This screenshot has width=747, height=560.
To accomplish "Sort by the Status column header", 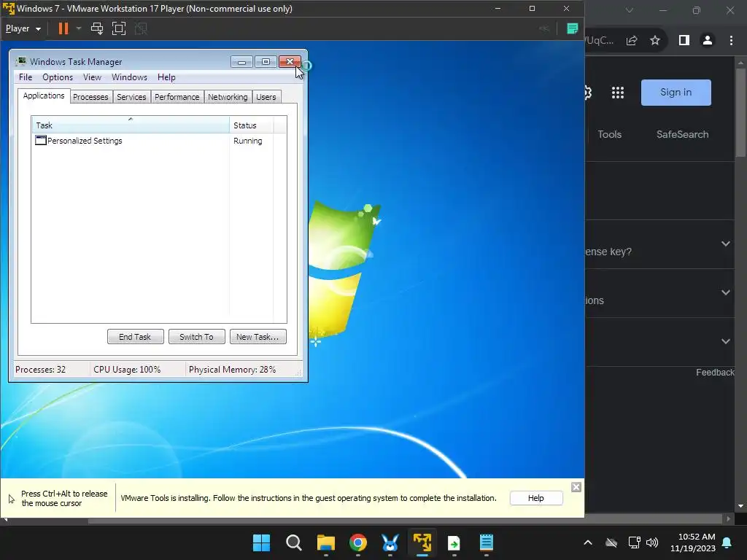I will (251, 125).
